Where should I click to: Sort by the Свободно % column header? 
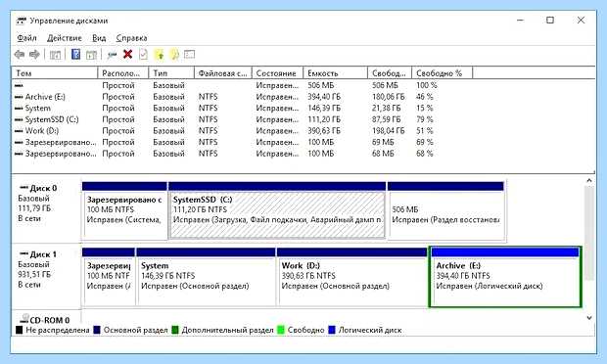tap(443, 73)
